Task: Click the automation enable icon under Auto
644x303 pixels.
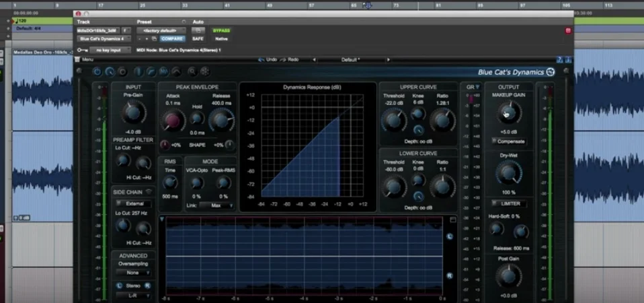Action: [198, 30]
